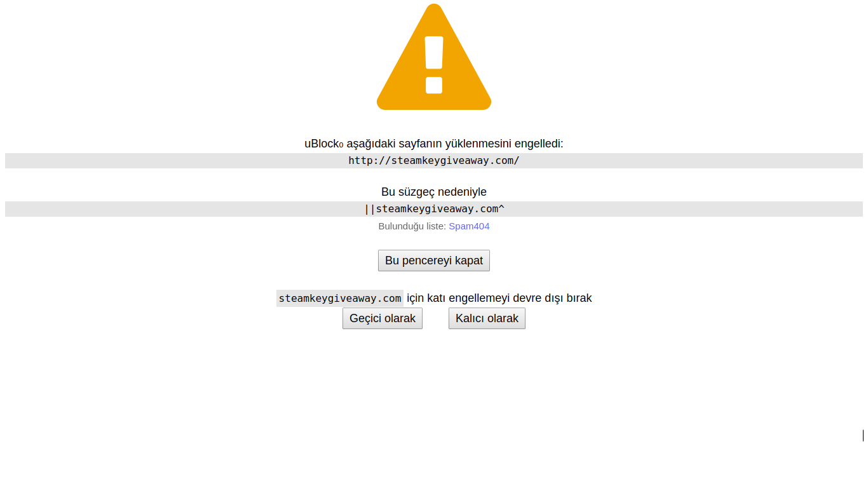Click the 'uBlock' word in the heading
Viewport: 868px width, 488px height.
coord(322,144)
